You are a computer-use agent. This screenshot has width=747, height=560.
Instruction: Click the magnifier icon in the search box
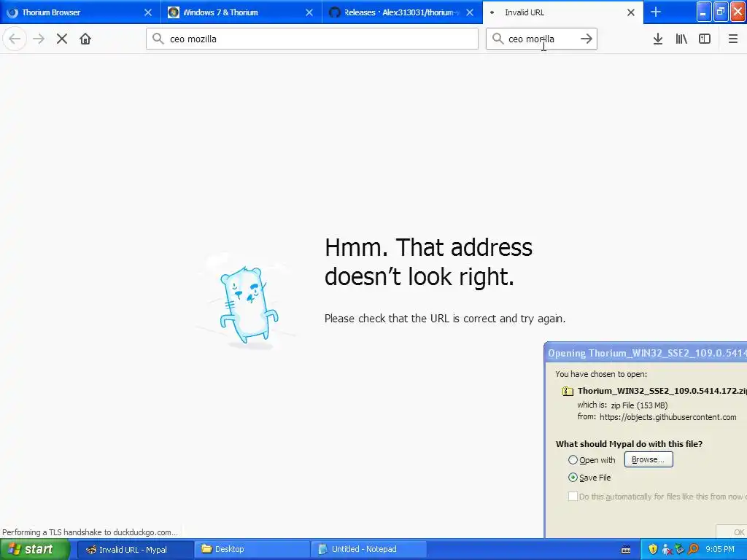pyautogui.click(x=498, y=39)
